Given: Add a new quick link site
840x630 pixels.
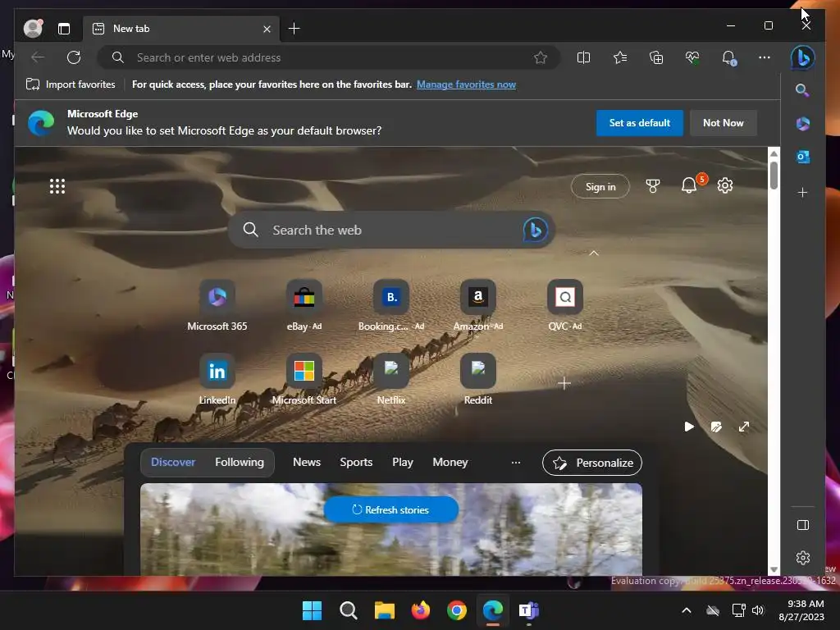Looking at the screenshot, I should tap(564, 383).
